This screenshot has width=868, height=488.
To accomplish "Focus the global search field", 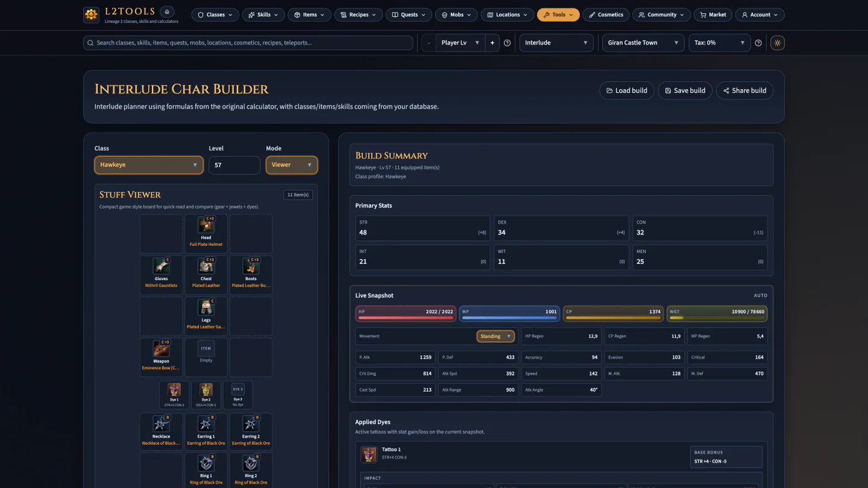I will click(x=248, y=43).
